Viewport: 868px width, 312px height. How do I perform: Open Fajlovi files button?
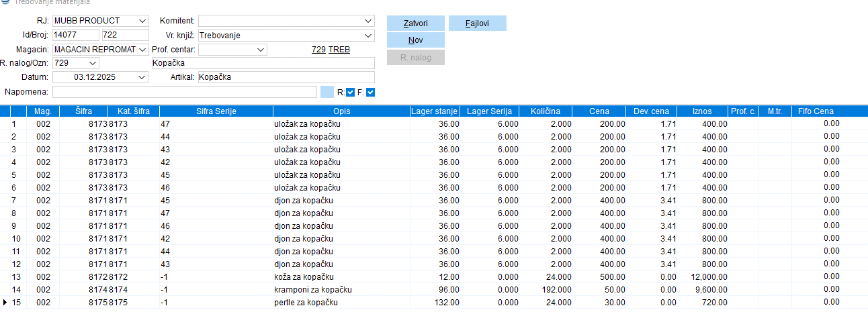(477, 23)
